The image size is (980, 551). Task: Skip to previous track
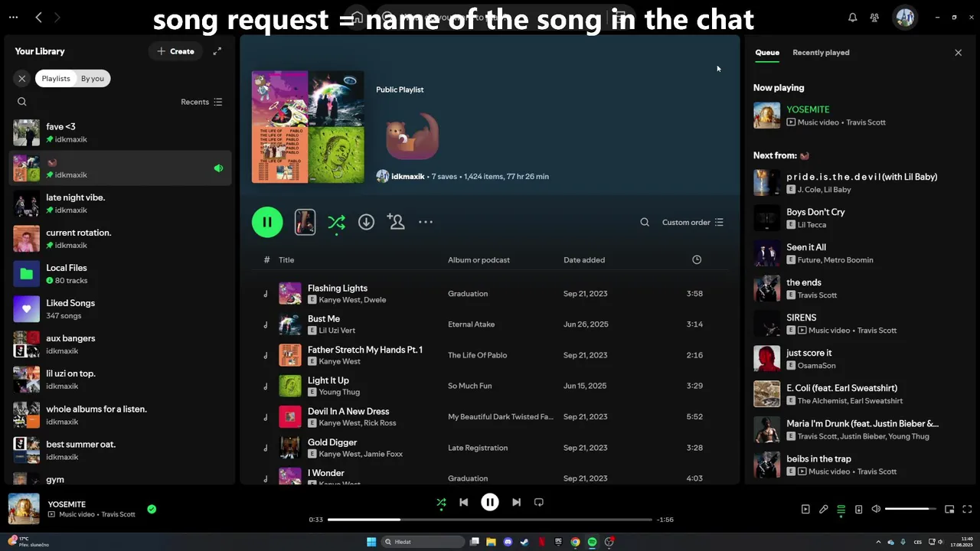tap(463, 502)
